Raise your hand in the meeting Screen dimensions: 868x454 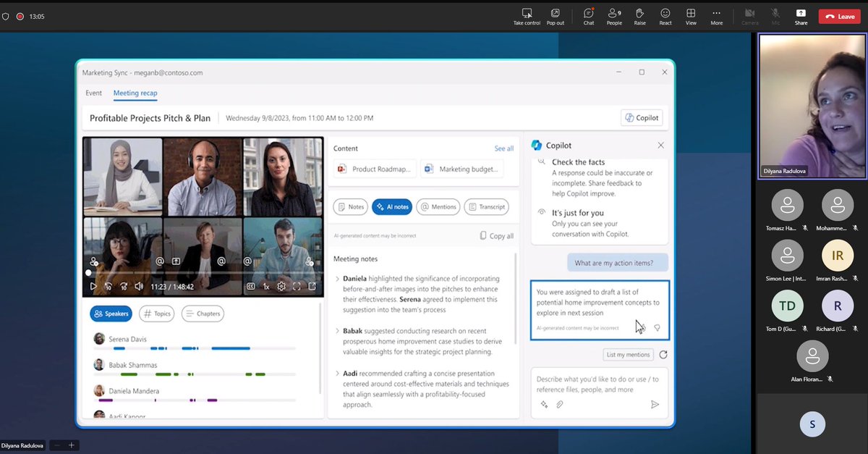pyautogui.click(x=639, y=16)
